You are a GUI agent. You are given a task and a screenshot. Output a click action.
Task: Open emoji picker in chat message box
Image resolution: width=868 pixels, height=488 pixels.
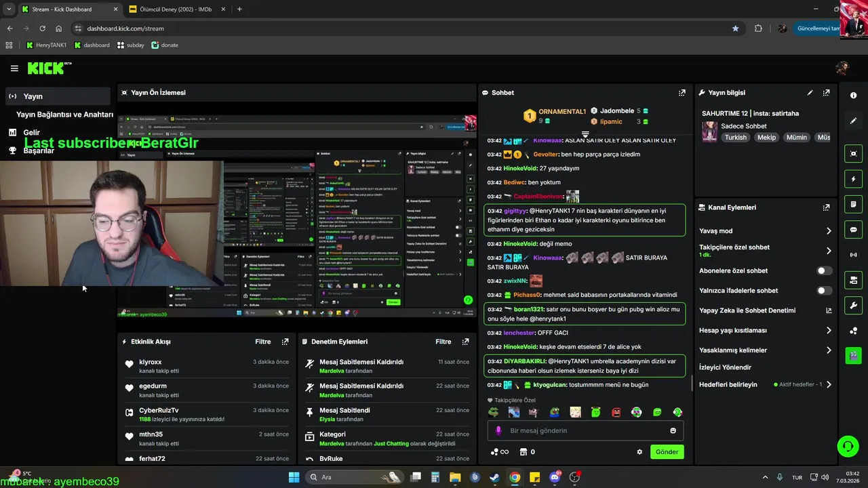pos(673,430)
